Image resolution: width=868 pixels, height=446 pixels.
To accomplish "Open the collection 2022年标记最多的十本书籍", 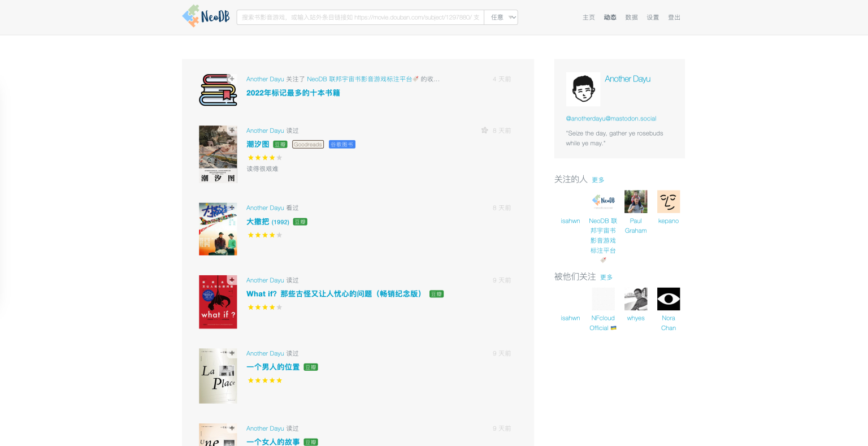I will click(x=293, y=92).
